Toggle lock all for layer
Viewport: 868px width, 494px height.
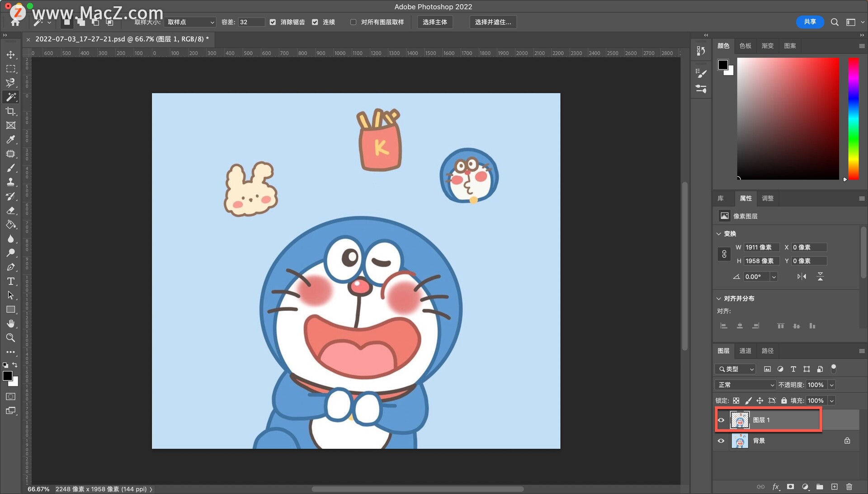(x=784, y=401)
